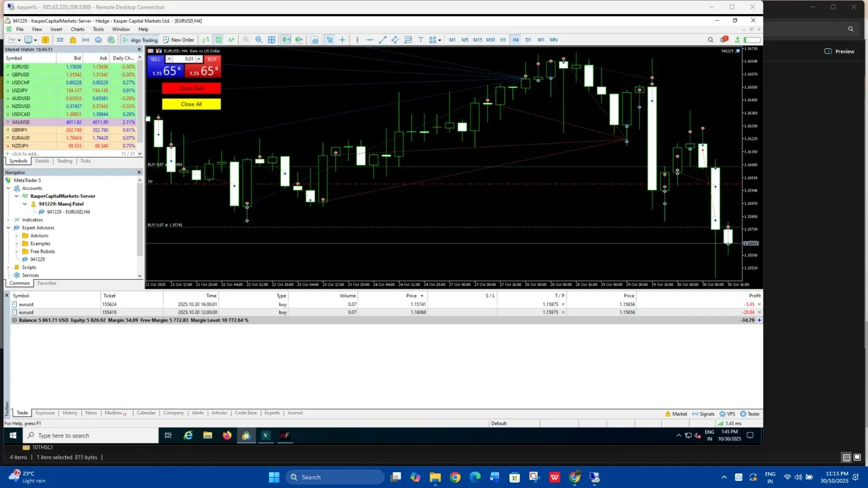Open the VPS icon in status bar
The height and width of the screenshot is (488, 868).
tap(727, 414)
